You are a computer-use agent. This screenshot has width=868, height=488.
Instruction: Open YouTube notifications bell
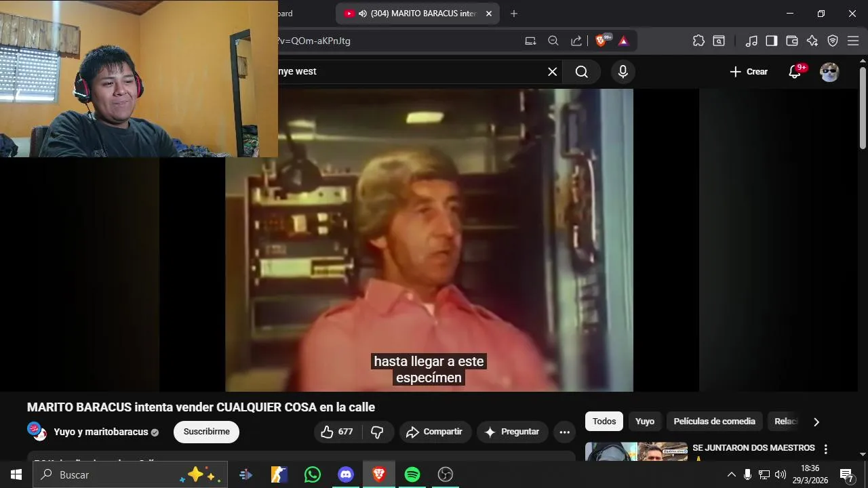coord(795,72)
